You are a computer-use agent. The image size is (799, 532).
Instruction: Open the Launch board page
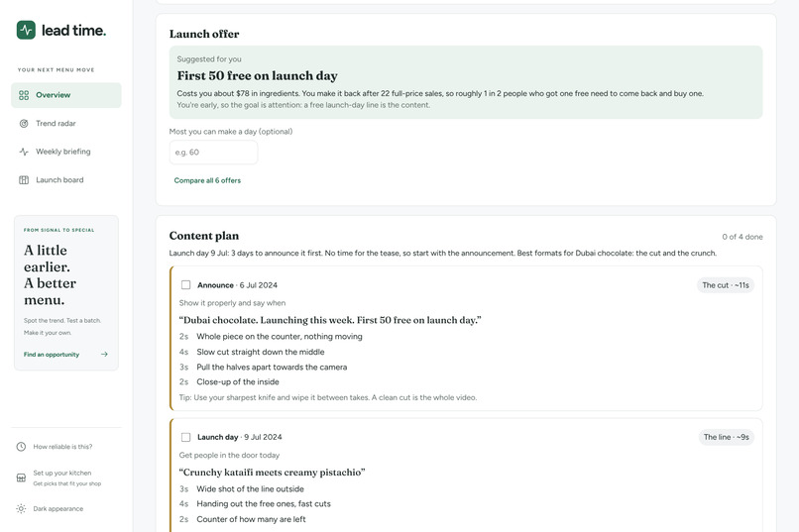click(66, 179)
